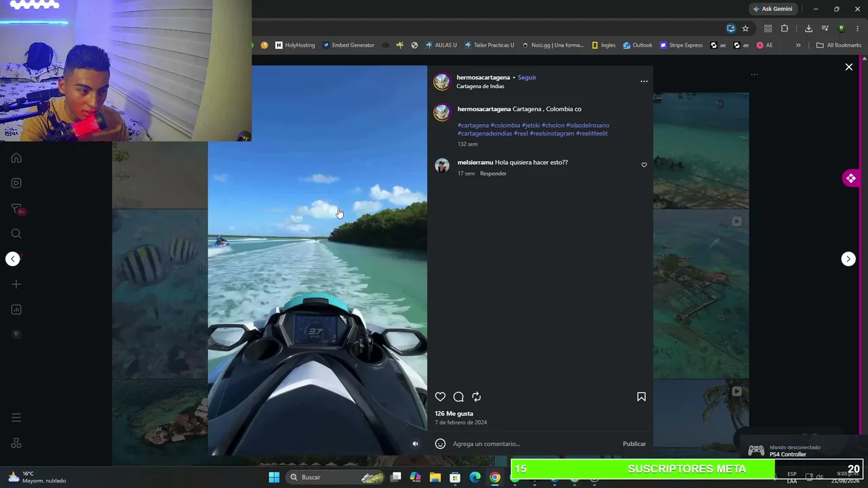Open the weather widget showing 16°C

tap(37, 477)
